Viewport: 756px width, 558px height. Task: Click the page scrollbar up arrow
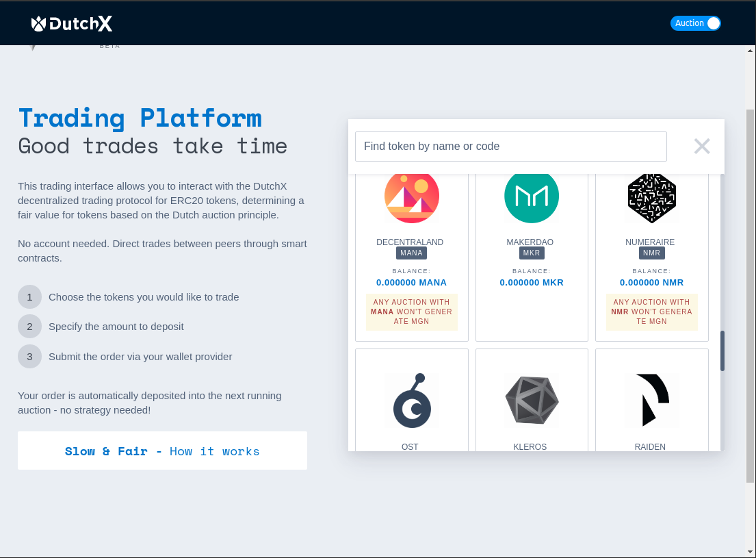point(750,50)
